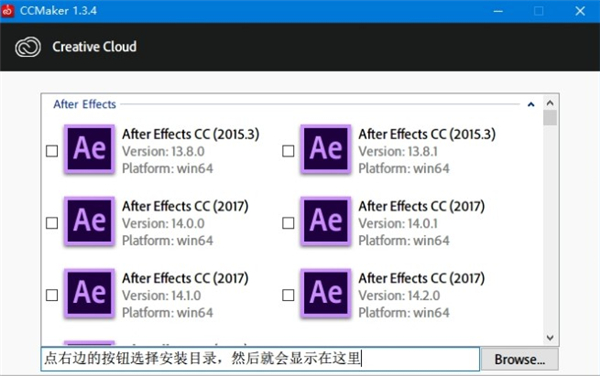Select text 'Version: 14.0.1'
This screenshot has height=376, width=600.
click(x=398, y=223)
